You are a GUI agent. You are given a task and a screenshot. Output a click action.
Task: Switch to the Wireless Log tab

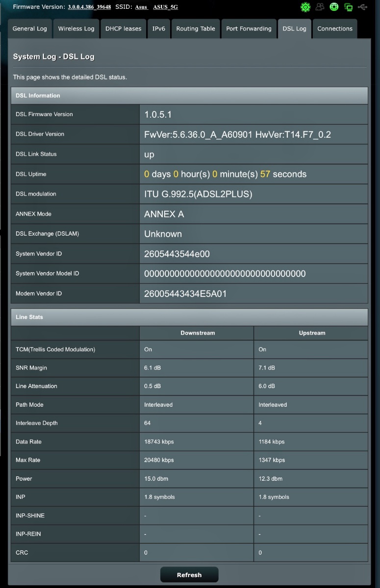point(76,29)
